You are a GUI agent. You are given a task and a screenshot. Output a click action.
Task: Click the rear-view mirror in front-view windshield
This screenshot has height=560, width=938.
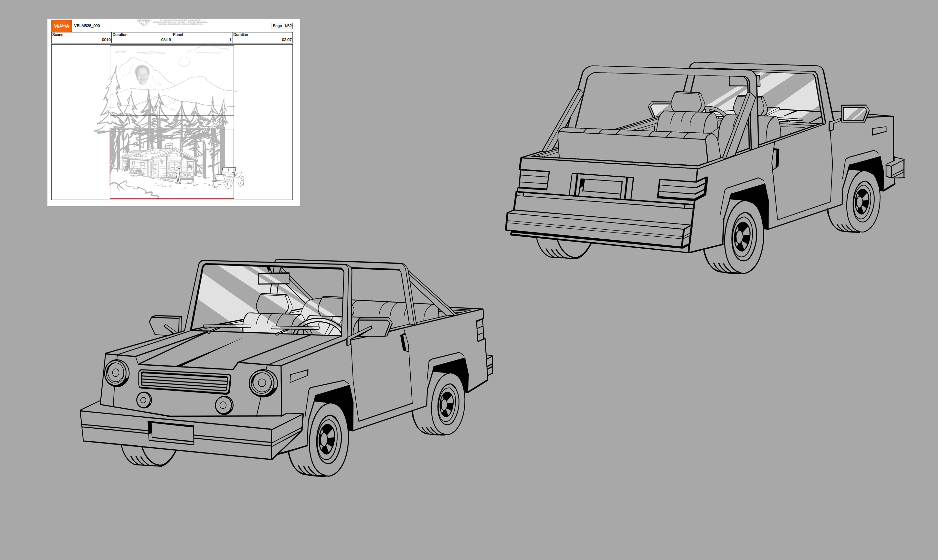274,278
